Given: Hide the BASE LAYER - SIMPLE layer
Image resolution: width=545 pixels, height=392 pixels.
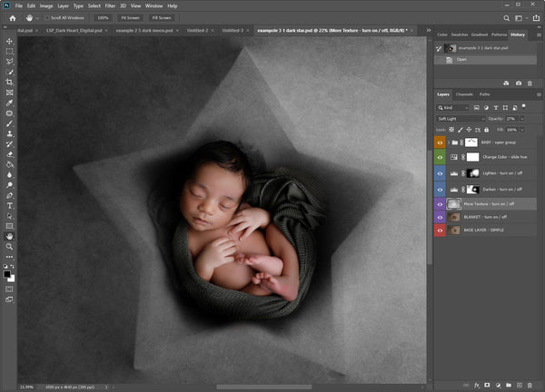Looking at the screenshot, I should [441, 230].
